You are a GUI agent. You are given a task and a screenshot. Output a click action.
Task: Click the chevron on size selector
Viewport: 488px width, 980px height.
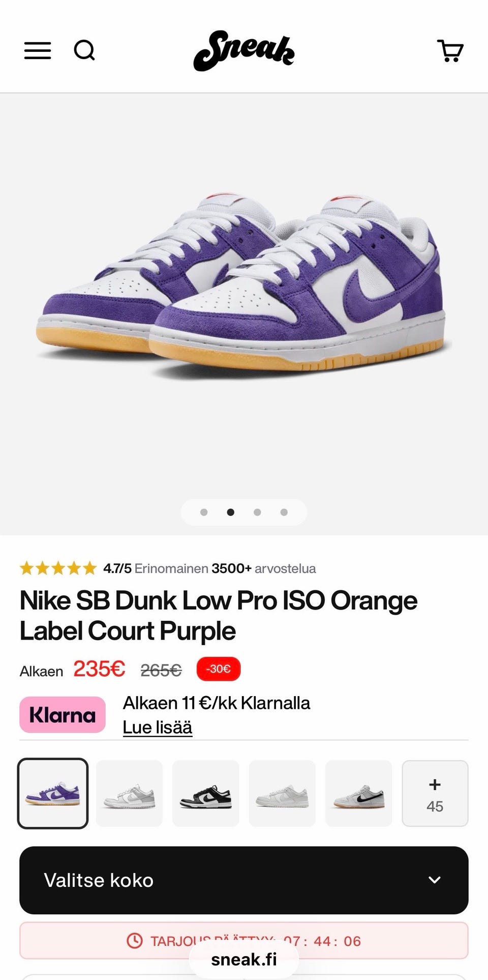pos(434,880)
